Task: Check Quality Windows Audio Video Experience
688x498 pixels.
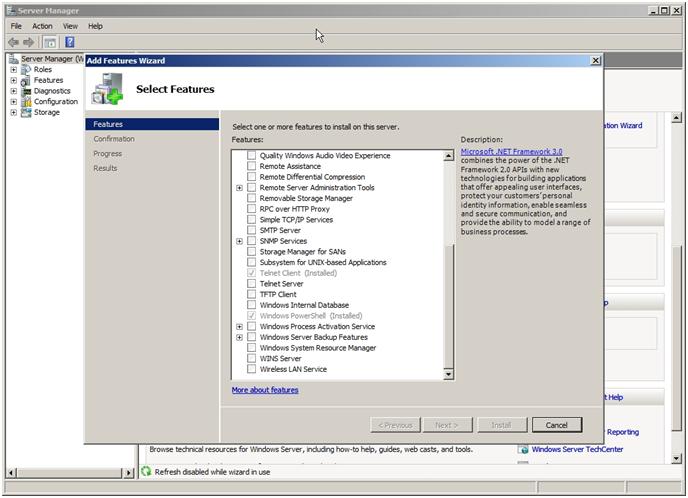Action: [x=251, y=155]
